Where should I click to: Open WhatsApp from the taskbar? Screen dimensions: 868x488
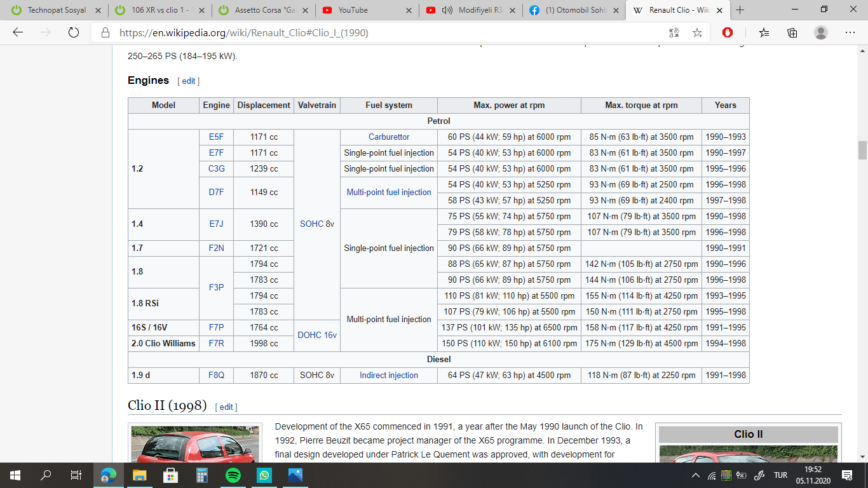pos(264,475)
